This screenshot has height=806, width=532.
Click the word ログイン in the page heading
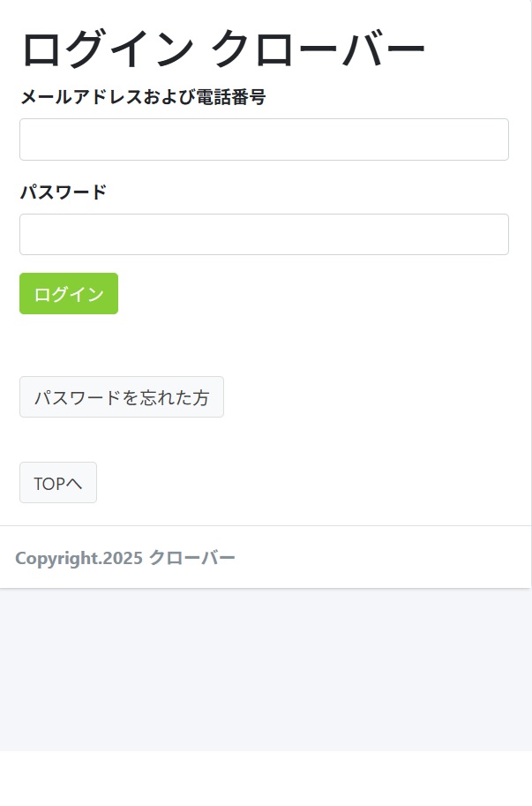(x=108, y=50)
